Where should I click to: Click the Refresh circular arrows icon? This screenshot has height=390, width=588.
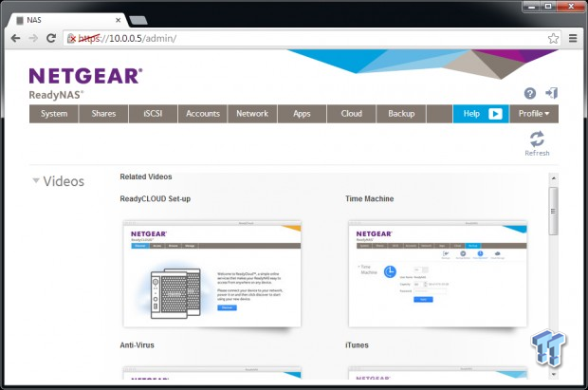click(537, 139)
